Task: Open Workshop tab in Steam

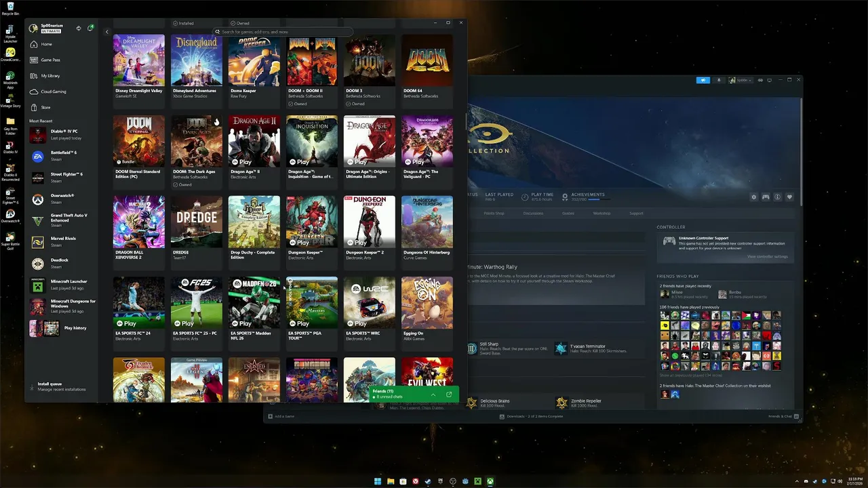Action: [x=601, y=213]
